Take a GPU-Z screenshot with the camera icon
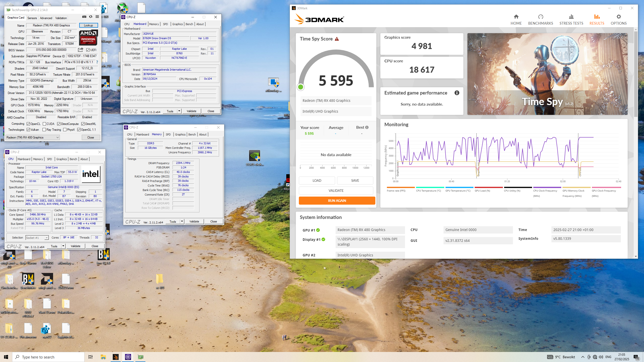 pyautogui.click(x=84, y=17)
